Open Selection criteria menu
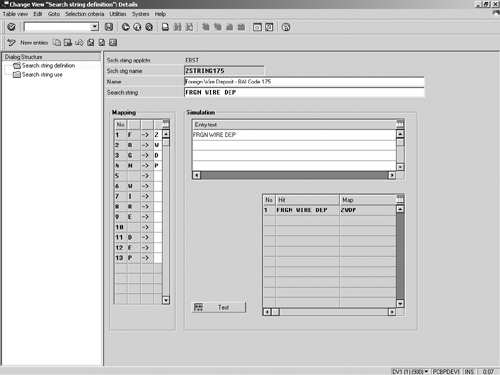Viewport: 500px width, 375px height. pyautogui.click(x=84, y=14)
